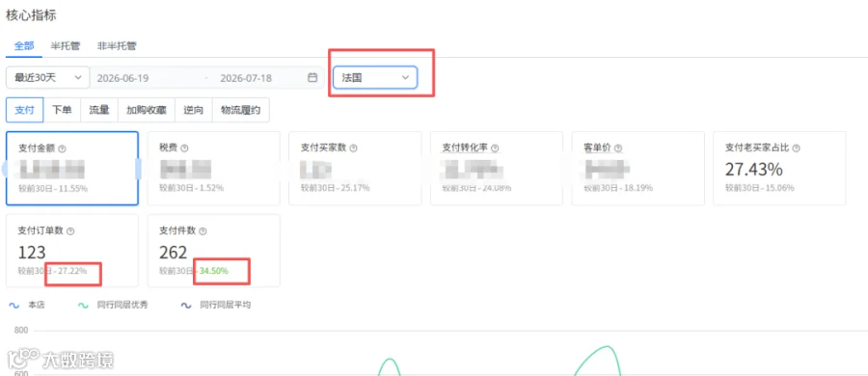Select the 支付老买家占比 metric card
Screen dimensions: 868x376
click(x=779, y=169)
